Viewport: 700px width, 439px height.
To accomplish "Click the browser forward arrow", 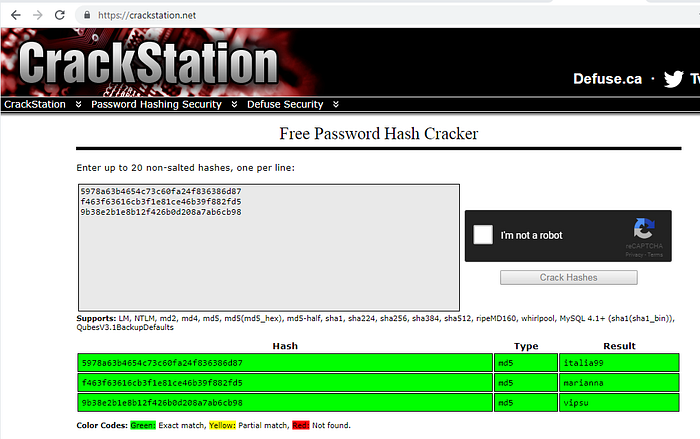I will (x=37, y=15).
